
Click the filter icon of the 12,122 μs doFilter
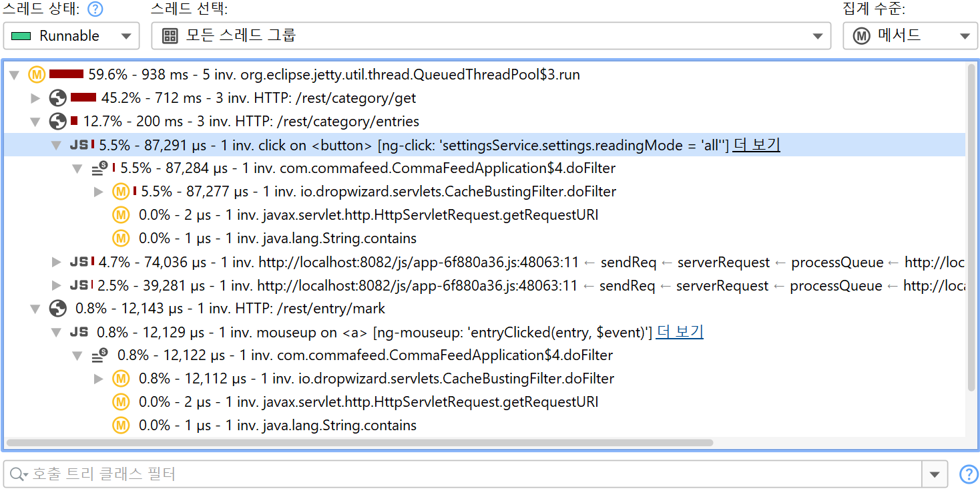[x=99, y=355]
